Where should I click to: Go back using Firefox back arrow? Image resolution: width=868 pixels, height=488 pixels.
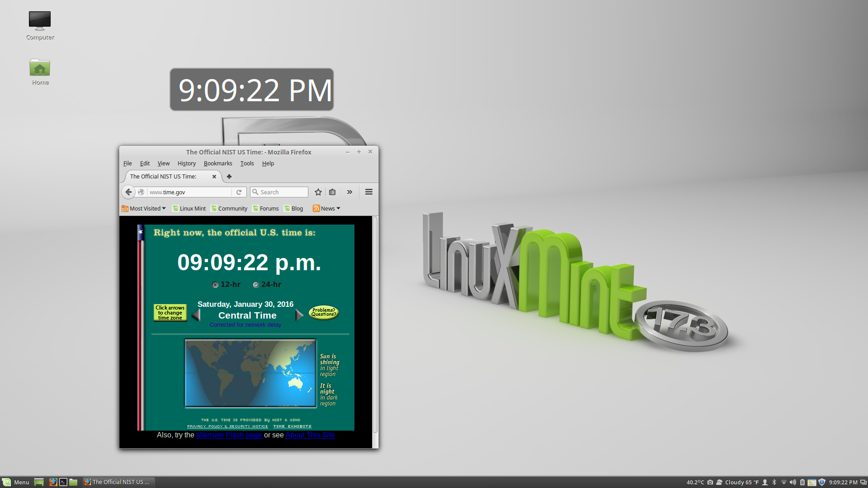128,192
